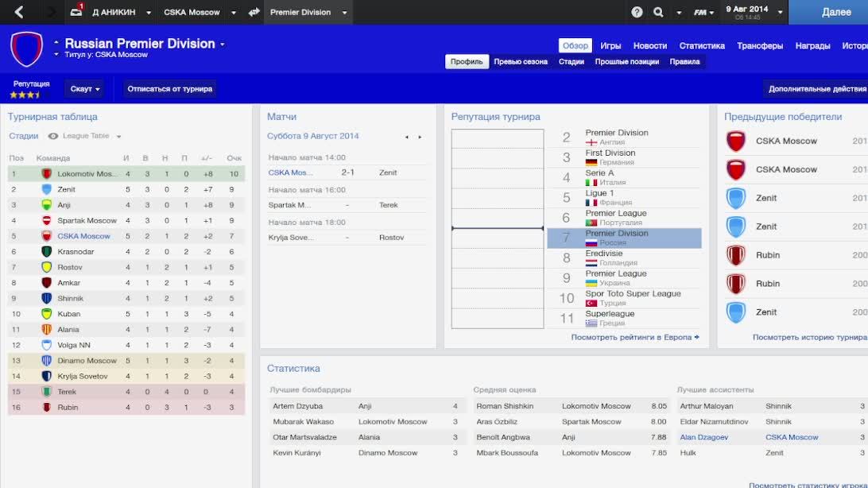Select the Прошлые позиции sub-tab
The width and height of the screenshot is (868, 488).
click(626, 61)
